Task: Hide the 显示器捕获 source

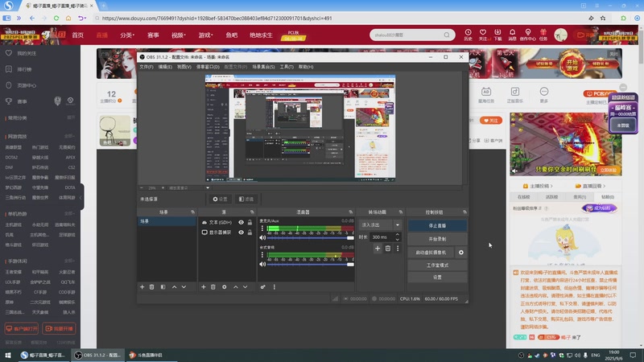Action: 241,232
